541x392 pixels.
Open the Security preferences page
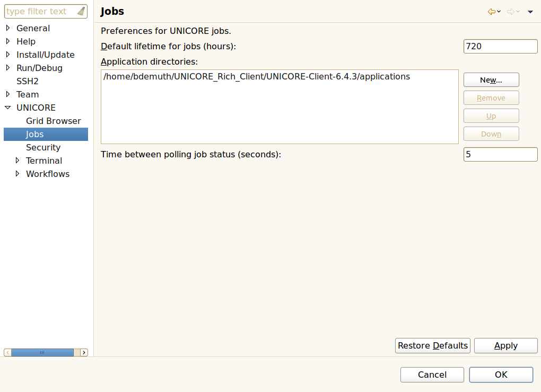click(x=43, y=147)
